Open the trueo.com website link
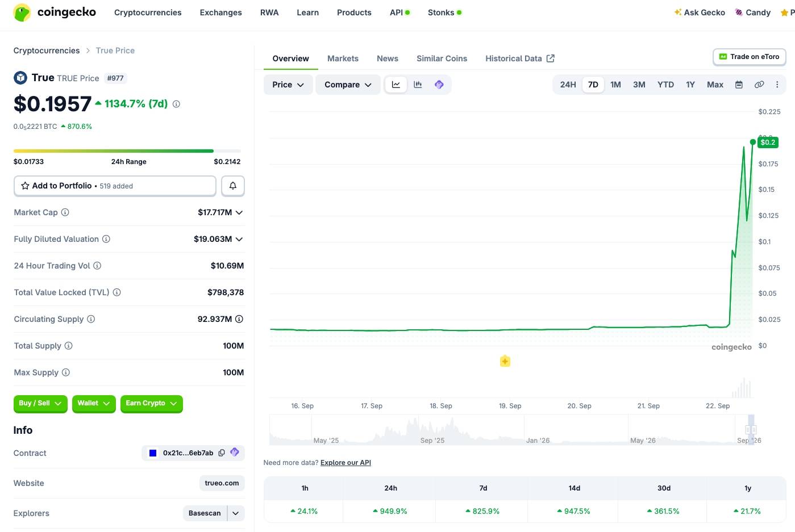 click(x=222, y=483)
